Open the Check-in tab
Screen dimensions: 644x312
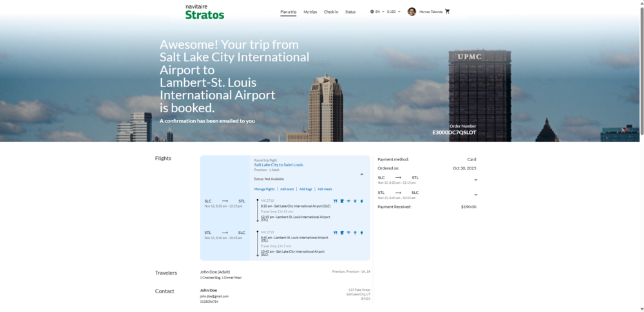(x=331, y=12)
